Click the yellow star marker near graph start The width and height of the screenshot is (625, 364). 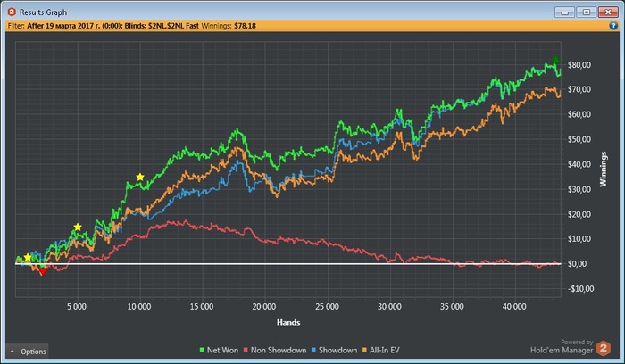[27, 257]
